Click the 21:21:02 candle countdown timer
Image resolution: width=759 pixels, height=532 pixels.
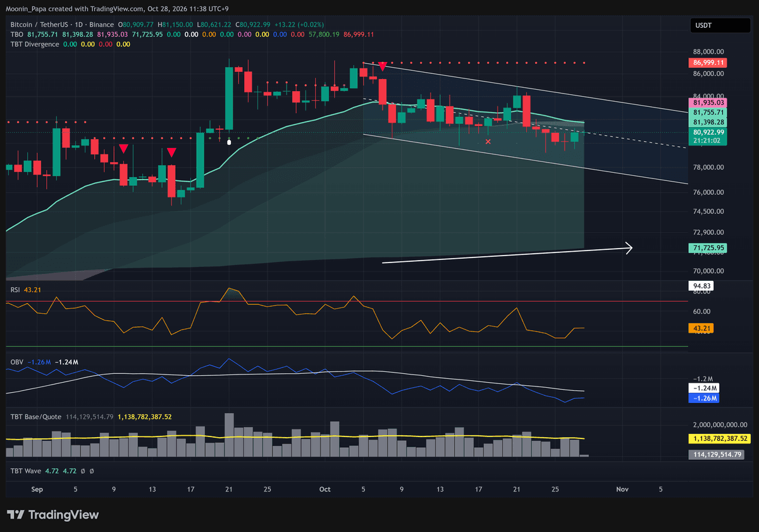[708, 140]
